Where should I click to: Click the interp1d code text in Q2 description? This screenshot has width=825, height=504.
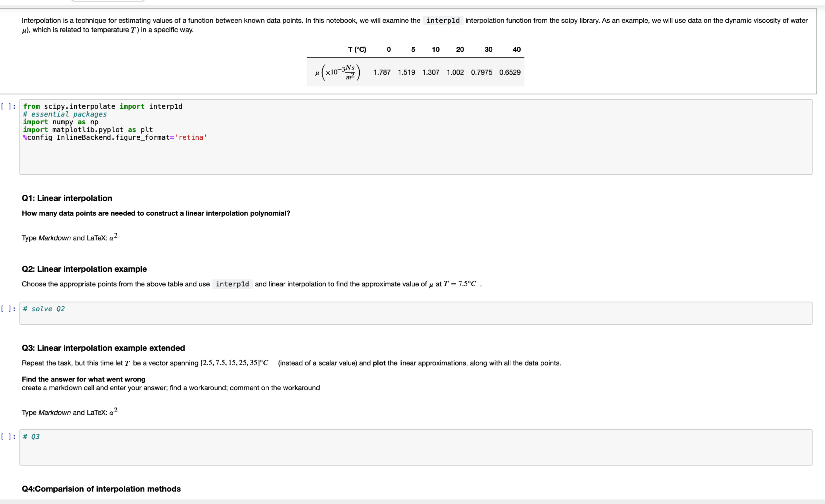(x=232, y=284)
